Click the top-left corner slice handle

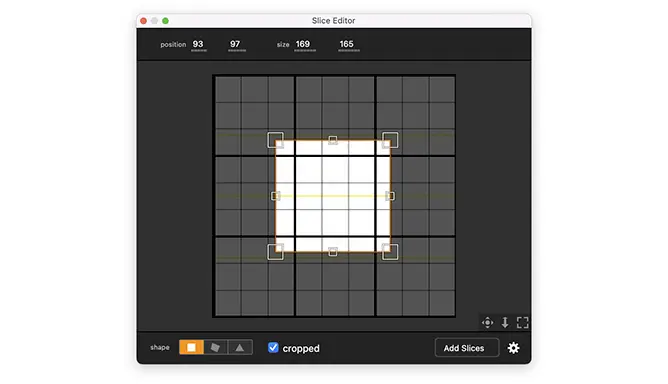[275, 140]
